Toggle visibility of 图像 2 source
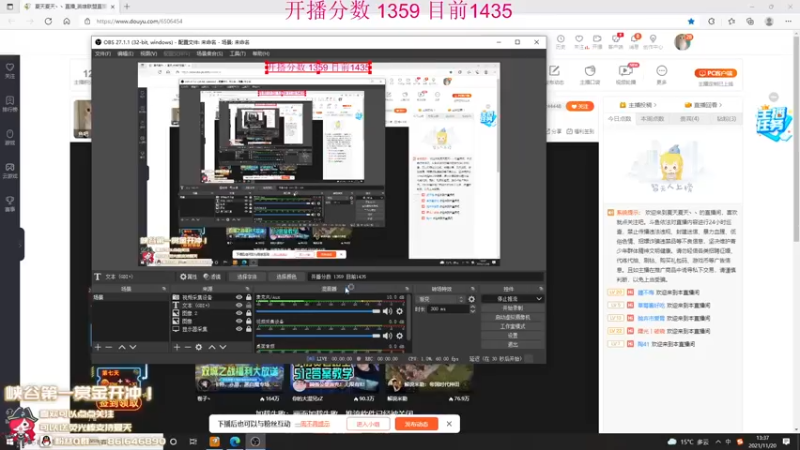 click(x=239, y=313)
